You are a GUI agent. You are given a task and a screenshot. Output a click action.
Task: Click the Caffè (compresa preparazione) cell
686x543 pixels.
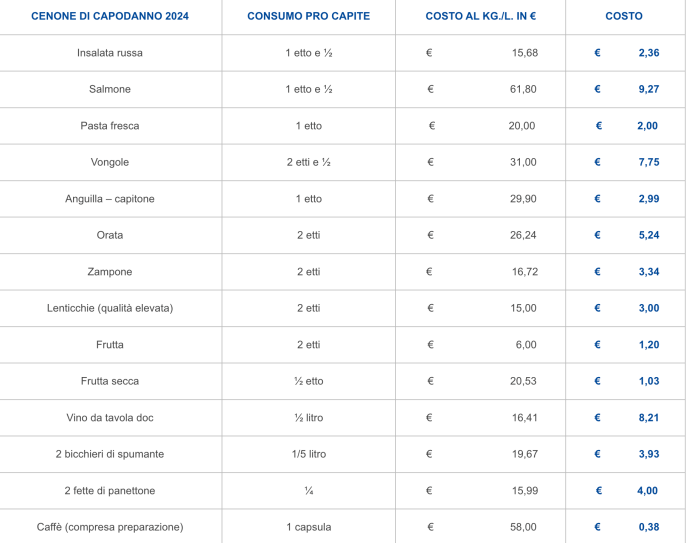[110, 527]
